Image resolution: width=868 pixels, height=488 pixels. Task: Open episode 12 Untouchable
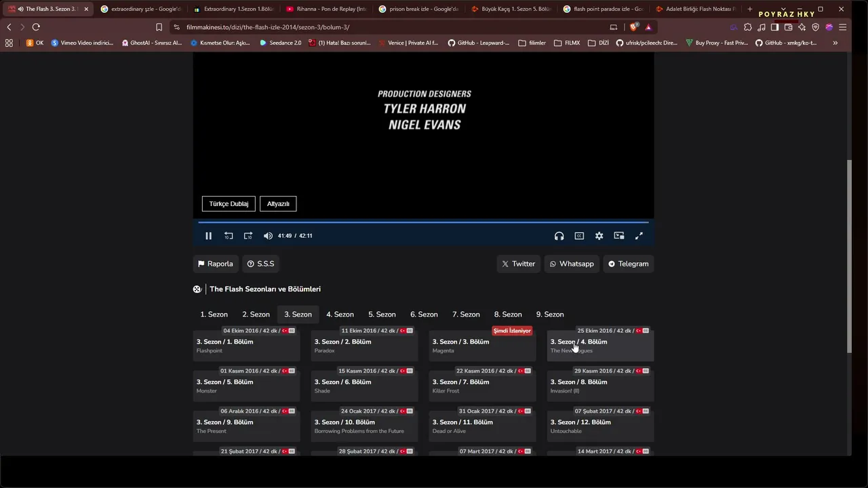pos(601,426)
